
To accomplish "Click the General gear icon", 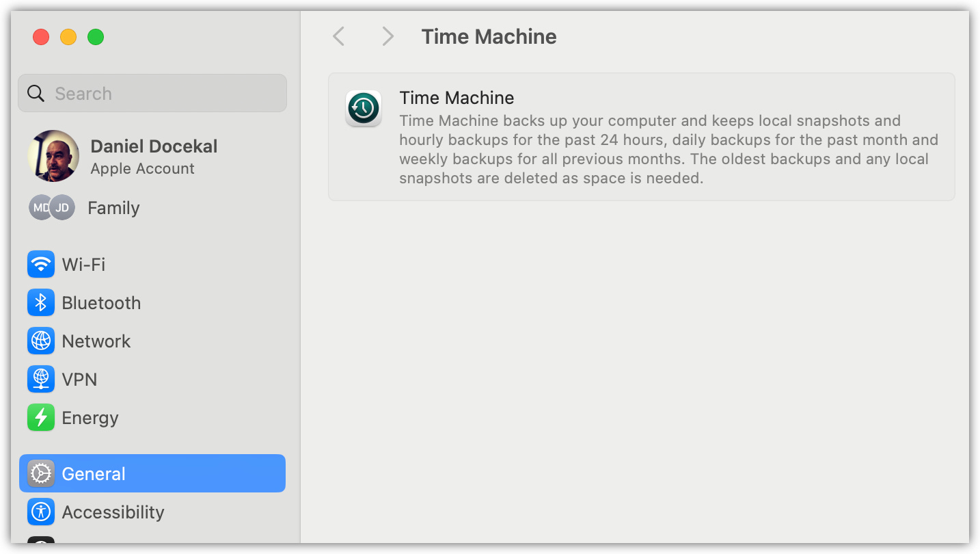I will [x=41, y=473].
